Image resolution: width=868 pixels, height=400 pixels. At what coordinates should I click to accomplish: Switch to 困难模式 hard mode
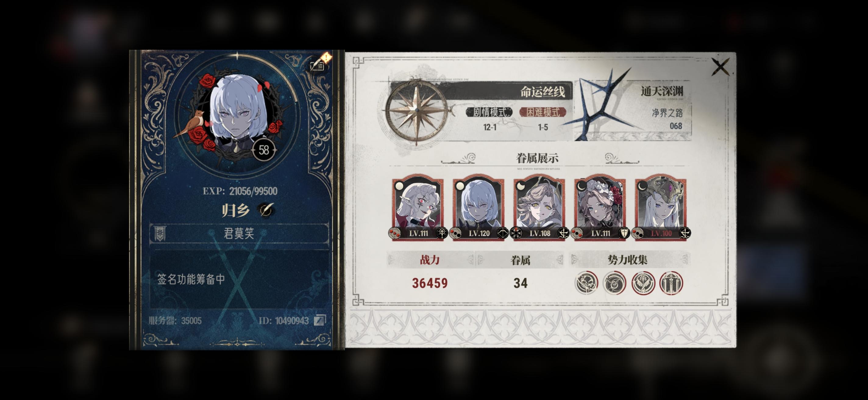543,112
